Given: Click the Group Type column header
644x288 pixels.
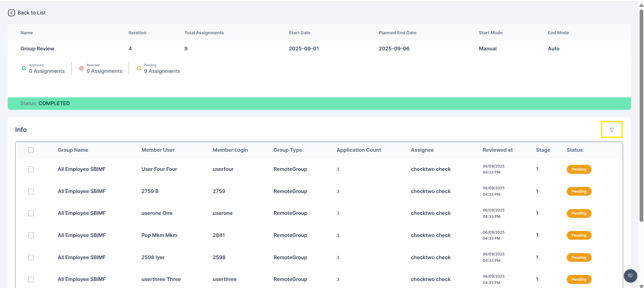Looking at the screenshot, I should pyautogui.click(x=288, y=150).
